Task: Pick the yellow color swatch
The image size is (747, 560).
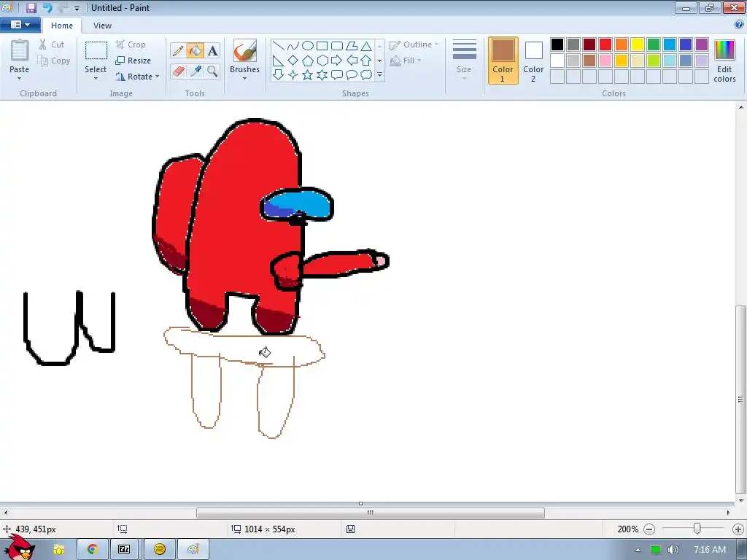Action: pos(638,44)
